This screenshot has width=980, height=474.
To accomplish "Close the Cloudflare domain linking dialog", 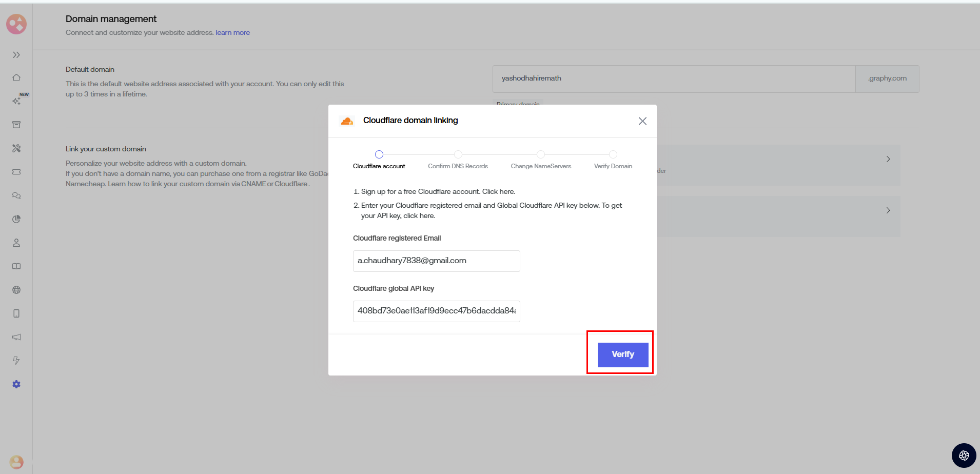I will point(642,121).
